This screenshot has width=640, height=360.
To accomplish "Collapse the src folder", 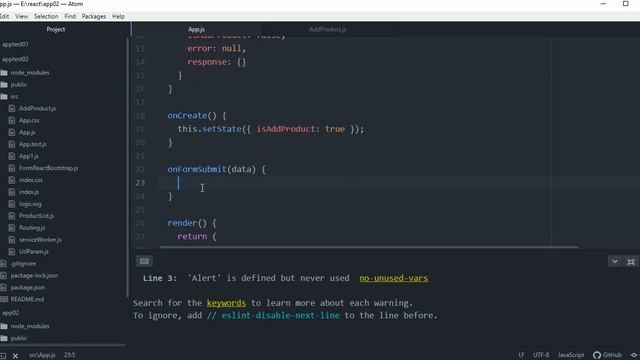I will click(14, 97).
